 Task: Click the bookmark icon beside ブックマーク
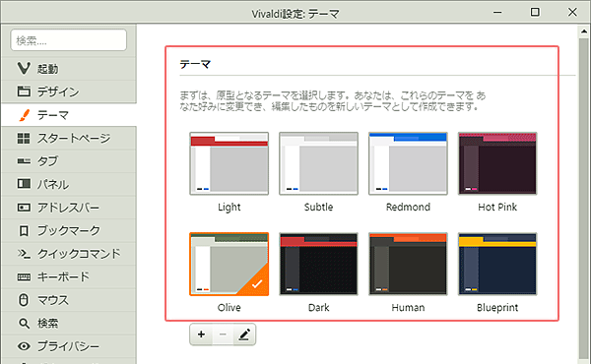(x=24, y=230)
